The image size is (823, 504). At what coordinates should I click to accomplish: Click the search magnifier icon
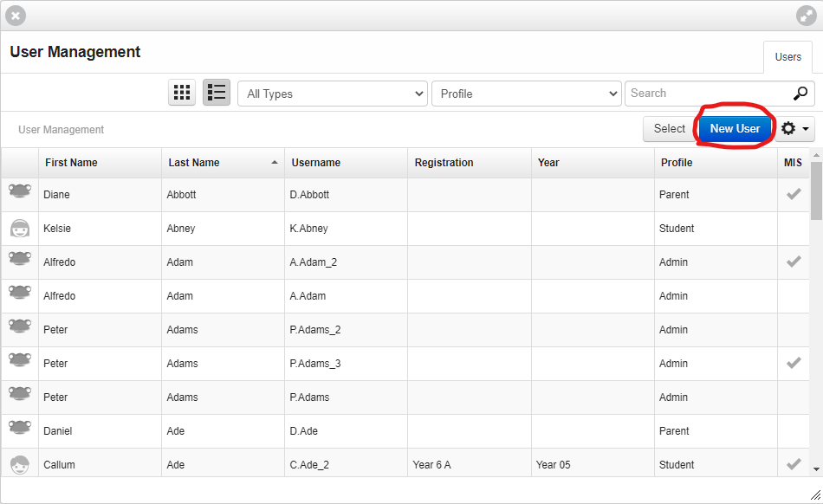pyautogui.click(x=800, y=94)
